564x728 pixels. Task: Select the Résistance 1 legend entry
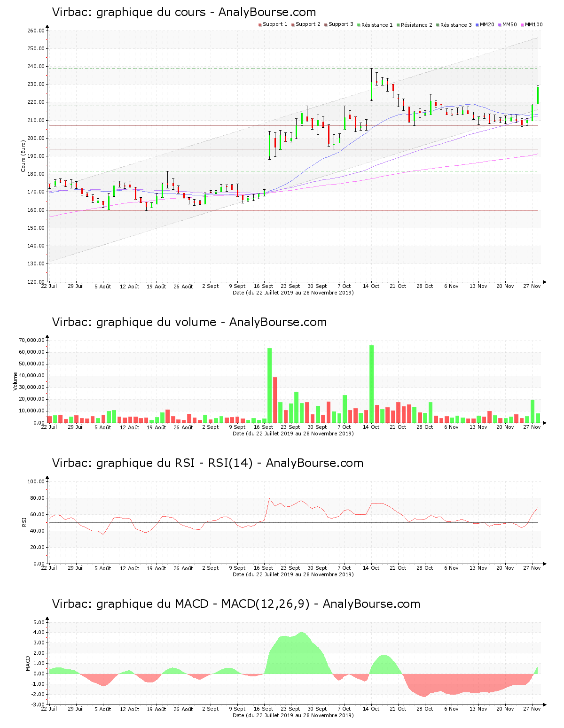coord(375,25)
